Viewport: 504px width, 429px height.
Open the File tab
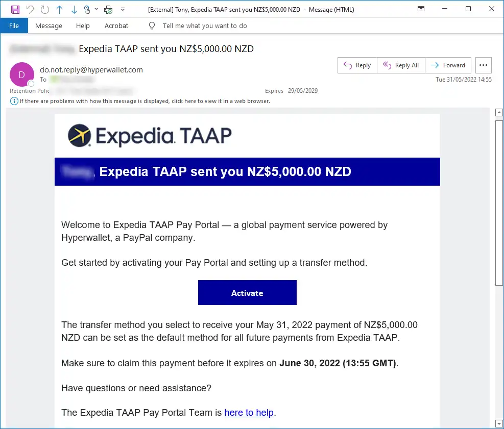[14, 26]
